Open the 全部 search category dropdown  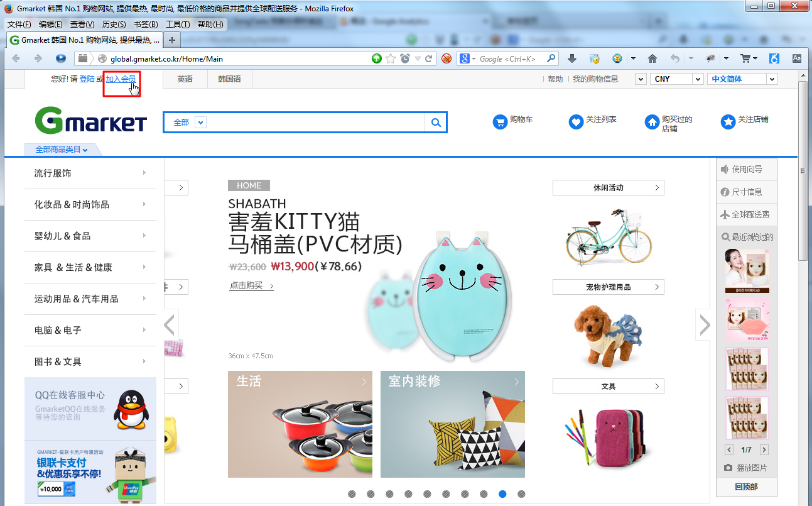(201, 123)
